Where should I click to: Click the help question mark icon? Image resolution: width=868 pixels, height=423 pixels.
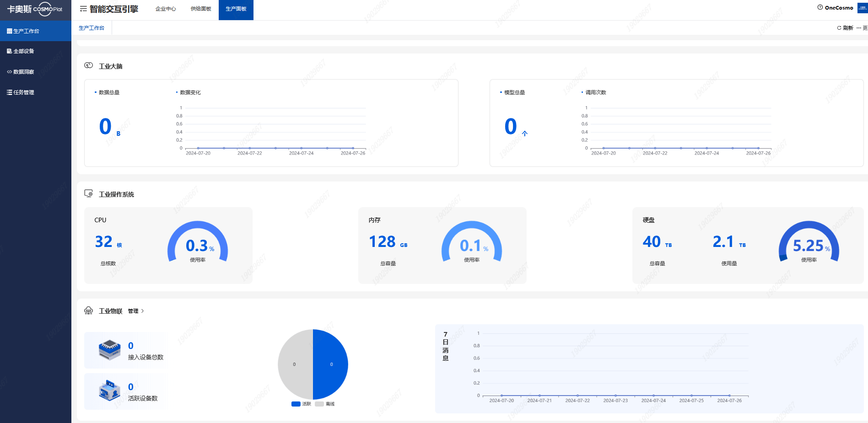[820, 7]
